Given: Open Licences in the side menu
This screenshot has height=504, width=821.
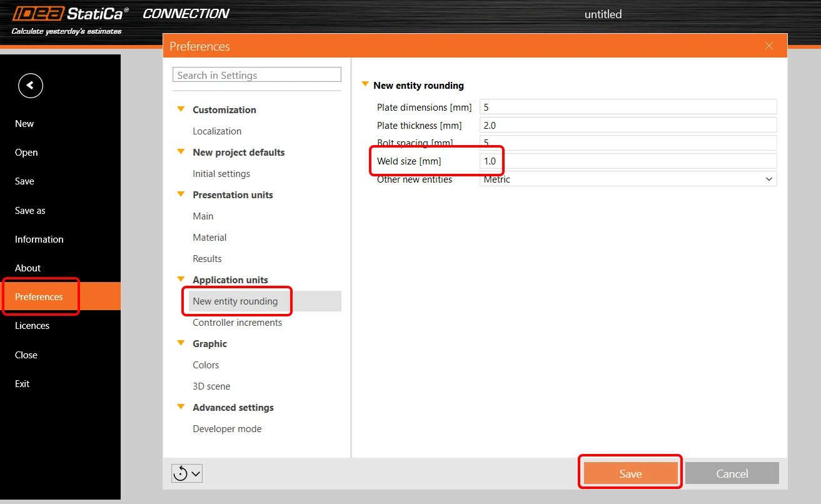Looking at the screenshot, I should [32, 325].
